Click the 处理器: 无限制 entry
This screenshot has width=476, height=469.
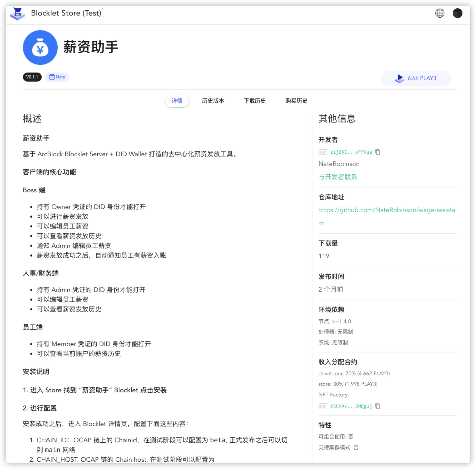(336, 332)
